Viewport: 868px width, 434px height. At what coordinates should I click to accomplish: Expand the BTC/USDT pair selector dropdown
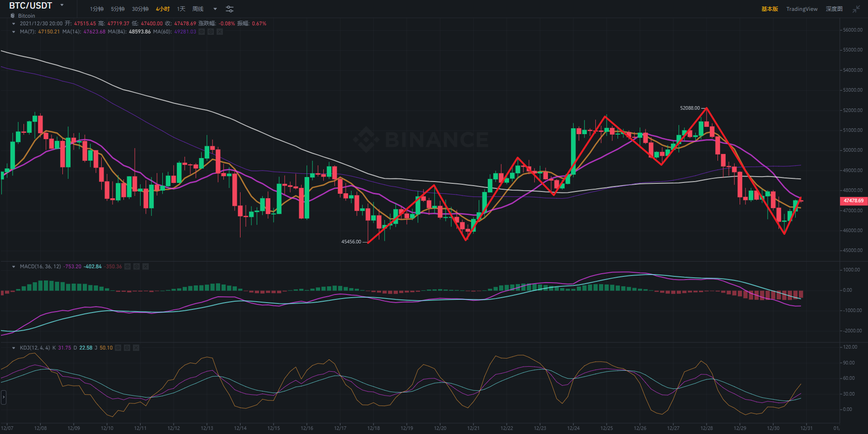(62, 5)
